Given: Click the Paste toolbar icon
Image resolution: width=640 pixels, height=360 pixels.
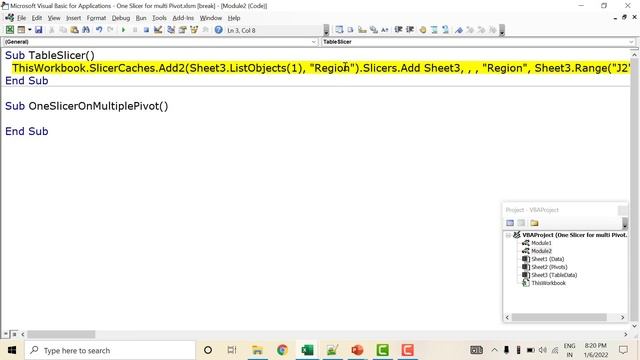Looking at the screenshot, I should (74, 30).
